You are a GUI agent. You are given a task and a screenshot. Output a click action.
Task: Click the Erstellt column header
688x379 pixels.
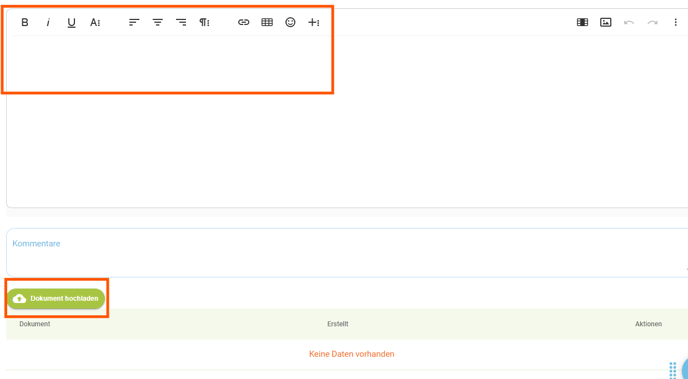click(x=338, y=324)
